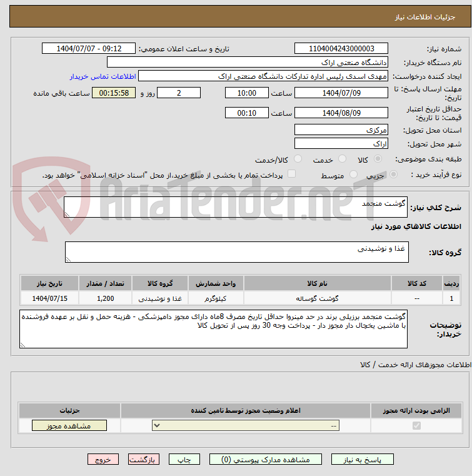Screen dimensions: 472x476
Task: Click the 'جزئیات اطلاعات نیاز' page title
Action: coord(424,17)
